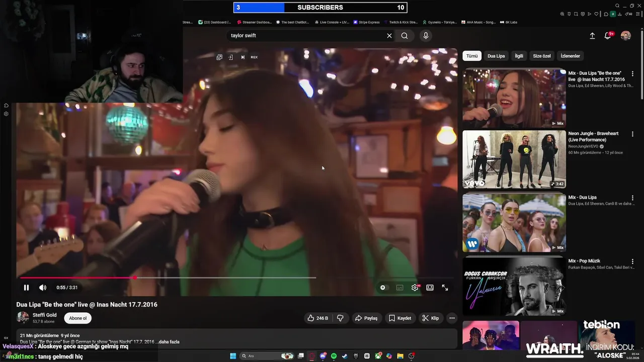Open the Steffi Gold channel link
Image resolution: width=644 pixels, height=362 pixels.
(44, 315)
